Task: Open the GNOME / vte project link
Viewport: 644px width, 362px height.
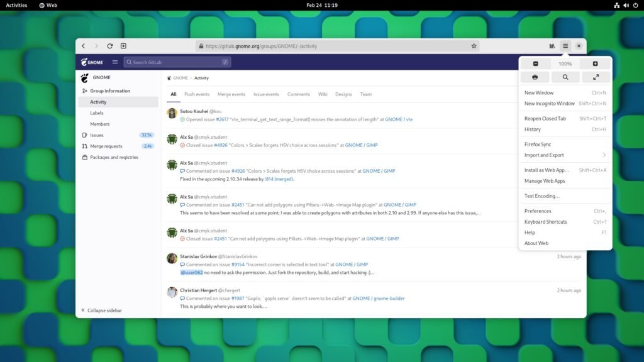Action: (x=399, y=119)
